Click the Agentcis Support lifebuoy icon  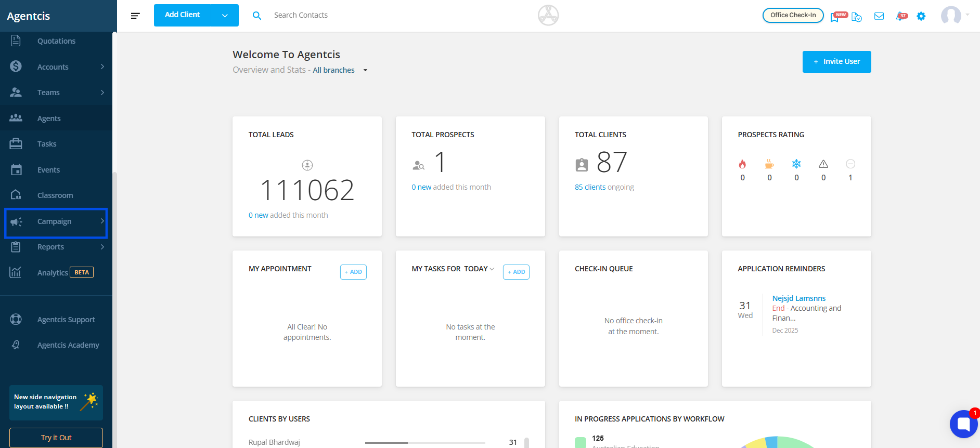pyautogui.click(x=16, y=319)
